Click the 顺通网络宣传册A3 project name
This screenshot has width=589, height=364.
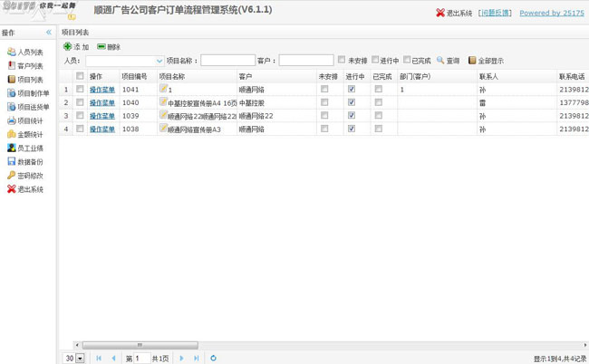point(194,129)
